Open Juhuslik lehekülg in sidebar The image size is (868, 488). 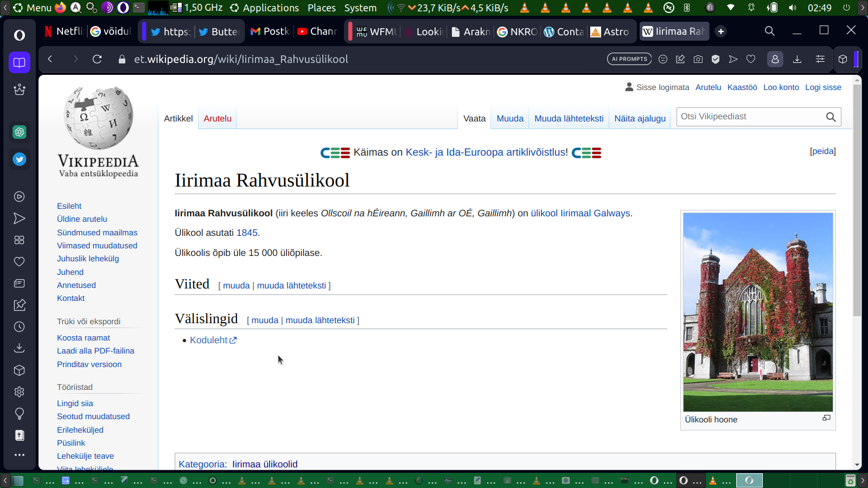(x=88, y=259)
